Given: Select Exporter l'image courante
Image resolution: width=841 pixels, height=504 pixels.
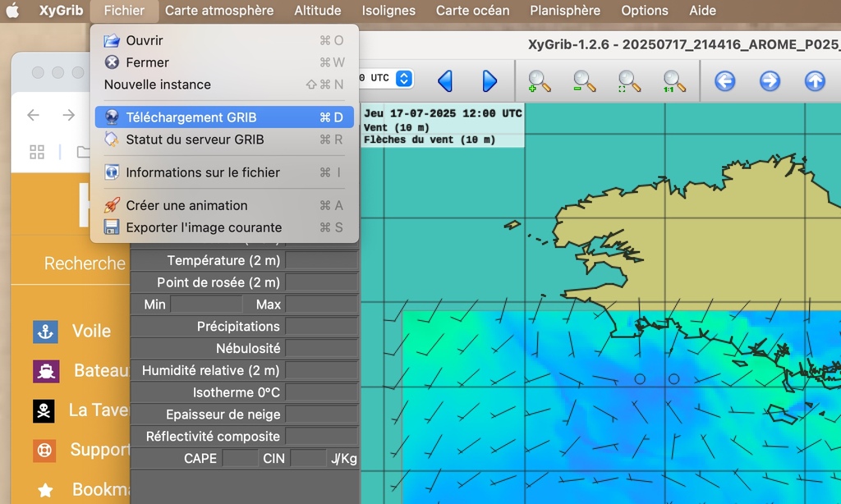Looking at the screenshot, I should pos(224,227).
